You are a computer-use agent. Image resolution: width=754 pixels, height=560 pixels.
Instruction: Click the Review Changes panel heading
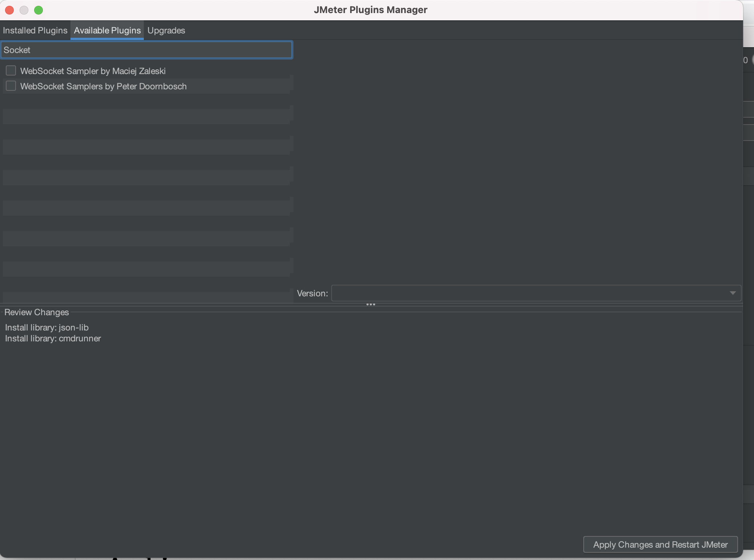[37, 312]
